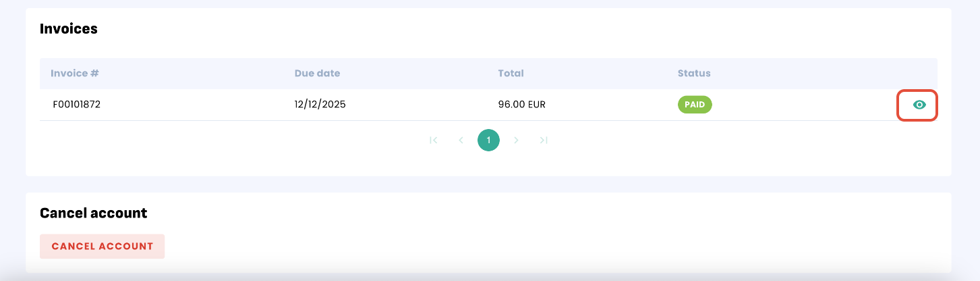980x281 pixels.
Task: Go to the next invoices page
Action: (x=516, y=140)
